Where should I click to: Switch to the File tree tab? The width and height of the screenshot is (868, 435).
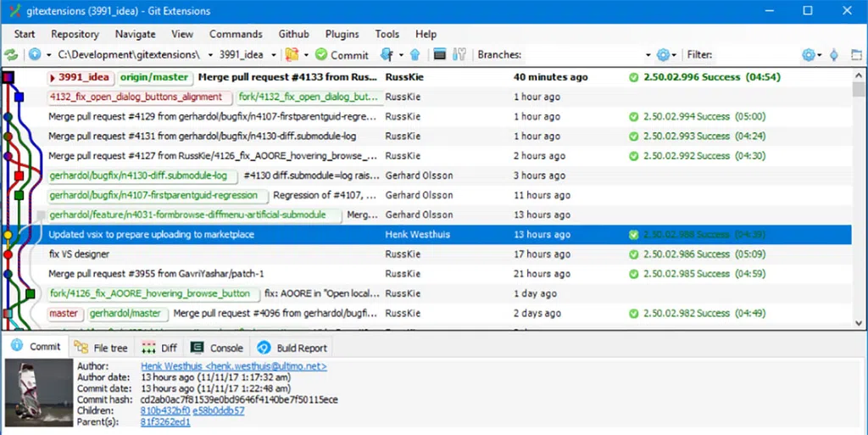click(x=101, y=348)
